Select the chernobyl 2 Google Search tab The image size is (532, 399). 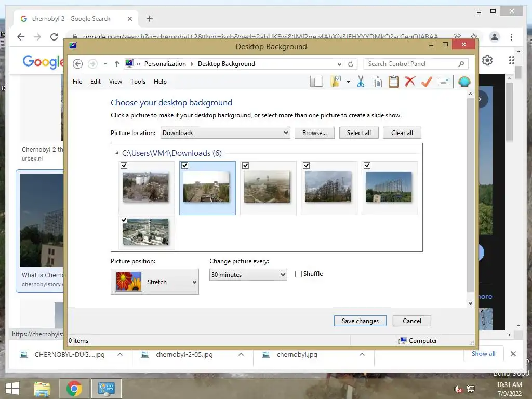pos(76,19)
